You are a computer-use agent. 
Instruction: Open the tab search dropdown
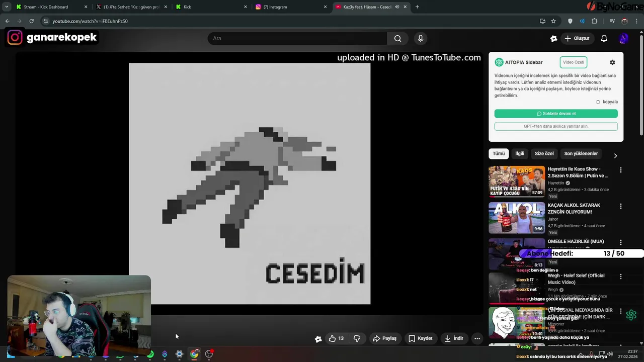coord(7,7)
